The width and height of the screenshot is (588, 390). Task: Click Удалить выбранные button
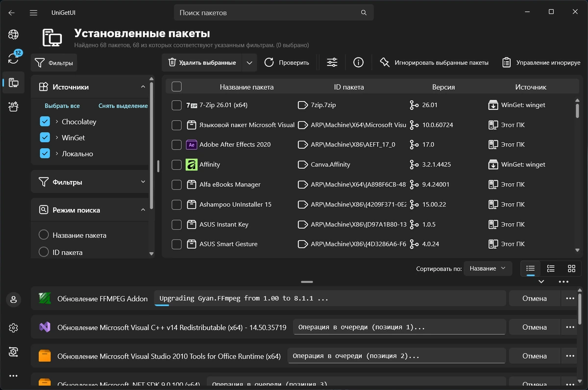[202, 62]
